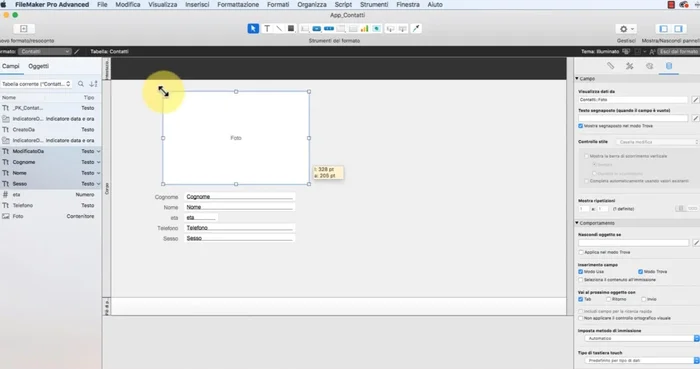Screen dimensions: 700x369
Task: Switch to the Campi tab
Action: click(x=11, y=66)
